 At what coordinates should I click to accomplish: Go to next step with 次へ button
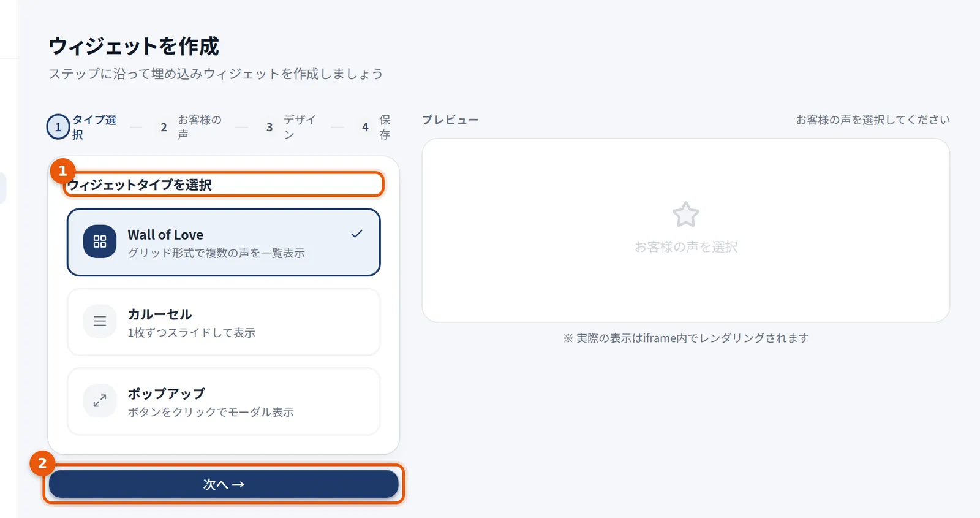pos(224,484)
